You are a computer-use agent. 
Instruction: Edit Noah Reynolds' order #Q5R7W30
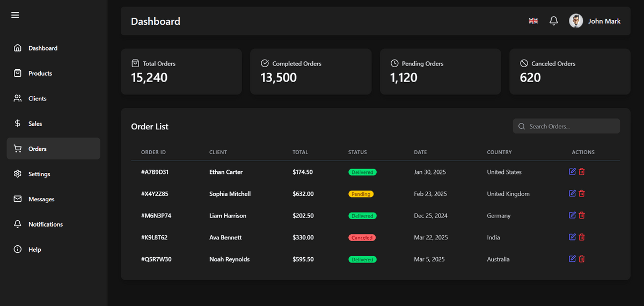(x=572, y=259)
